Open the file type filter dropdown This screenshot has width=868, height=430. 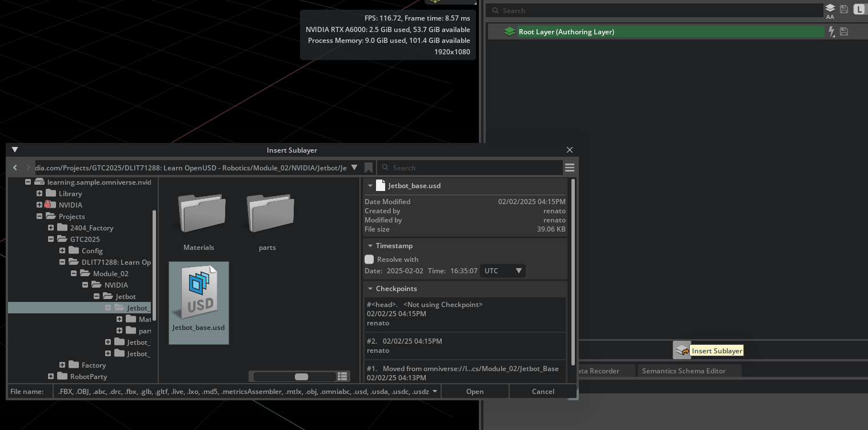point(434,392)
